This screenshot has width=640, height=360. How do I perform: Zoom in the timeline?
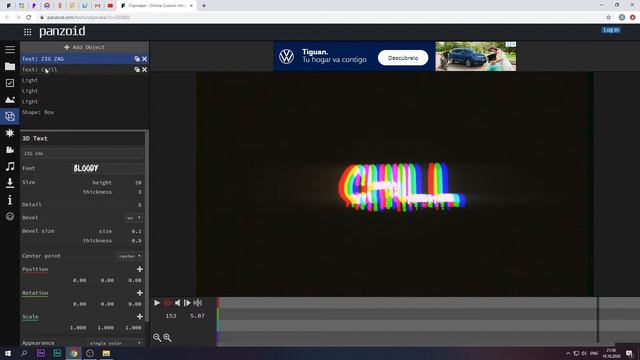[167, 338]
